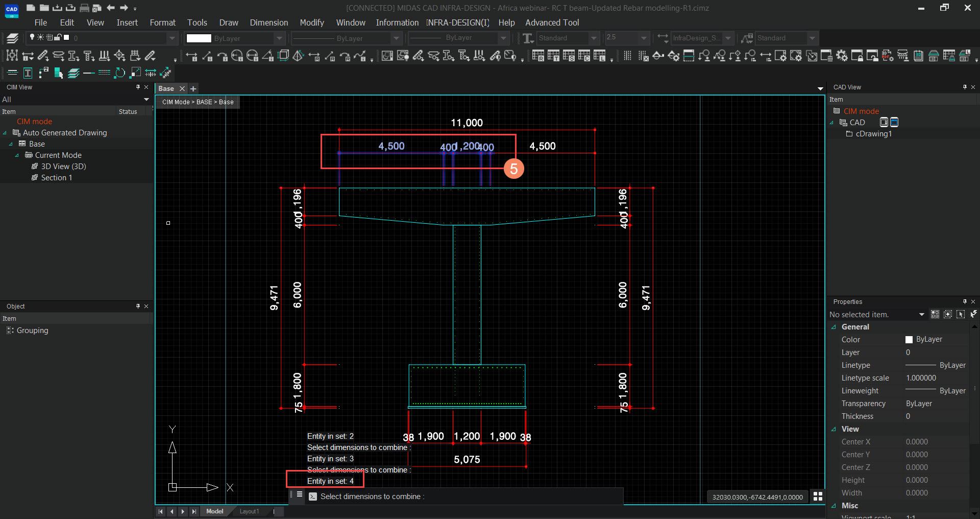Switch to the Layout1 tab
980x519 pixels.
pos(249,511)
